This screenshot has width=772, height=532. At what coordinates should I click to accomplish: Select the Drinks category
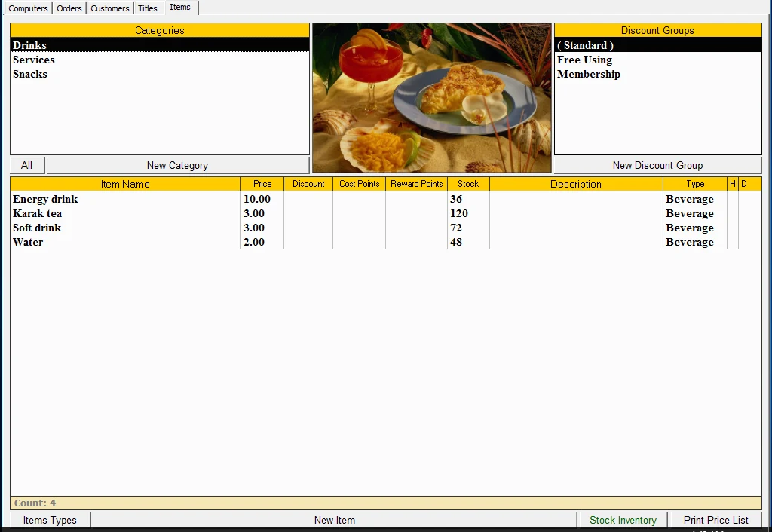pos(160,45)
